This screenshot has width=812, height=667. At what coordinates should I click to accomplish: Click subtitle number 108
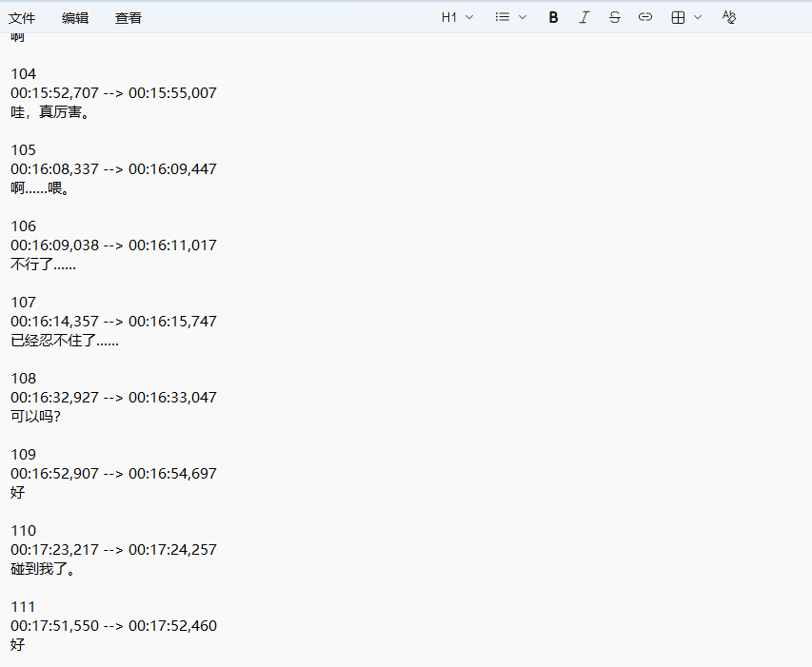[x=23, y=379]
